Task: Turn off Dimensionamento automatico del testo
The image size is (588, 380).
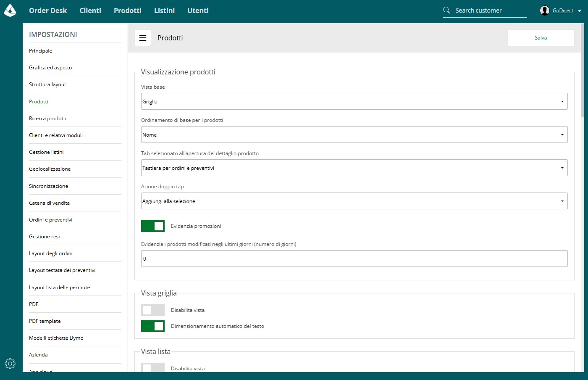Action: tap(153, 326)
